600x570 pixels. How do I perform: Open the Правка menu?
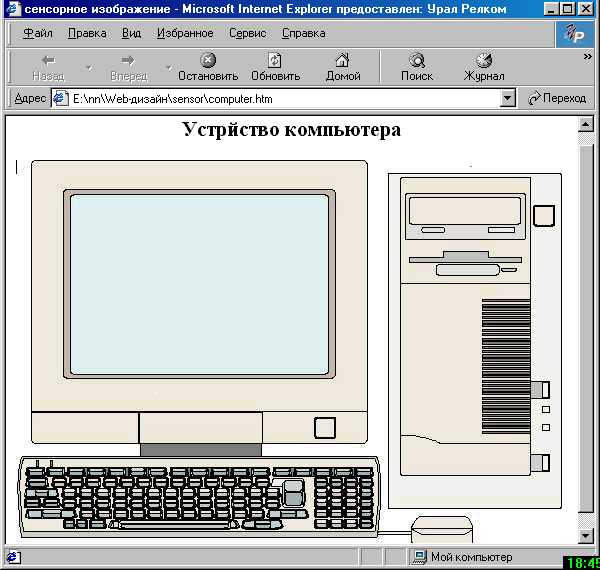(x=87, y=33)
